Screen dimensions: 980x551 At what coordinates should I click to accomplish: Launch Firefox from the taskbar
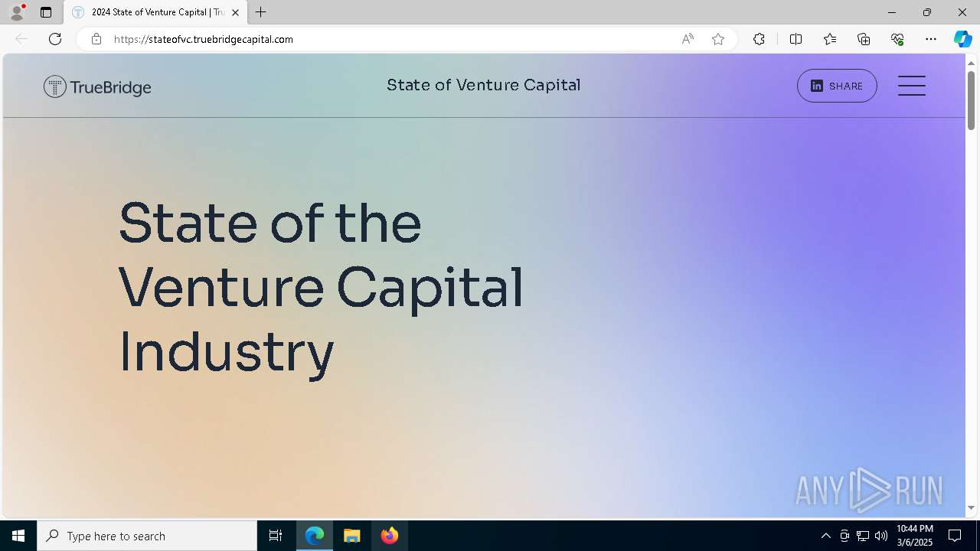390,536
